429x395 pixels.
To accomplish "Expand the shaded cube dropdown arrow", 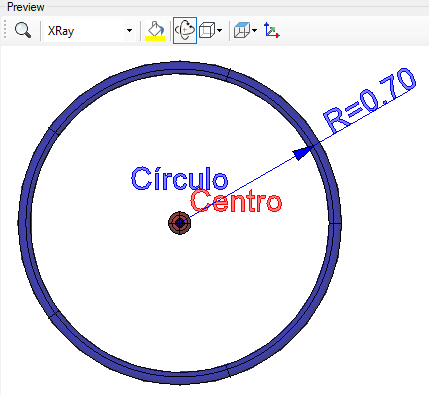I will 255,31.
